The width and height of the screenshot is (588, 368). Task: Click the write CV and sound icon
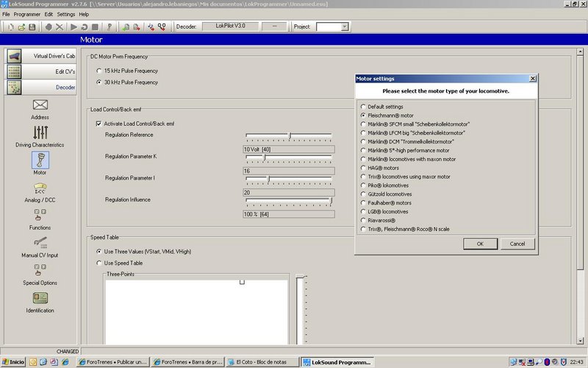click(x=162, y=27)
